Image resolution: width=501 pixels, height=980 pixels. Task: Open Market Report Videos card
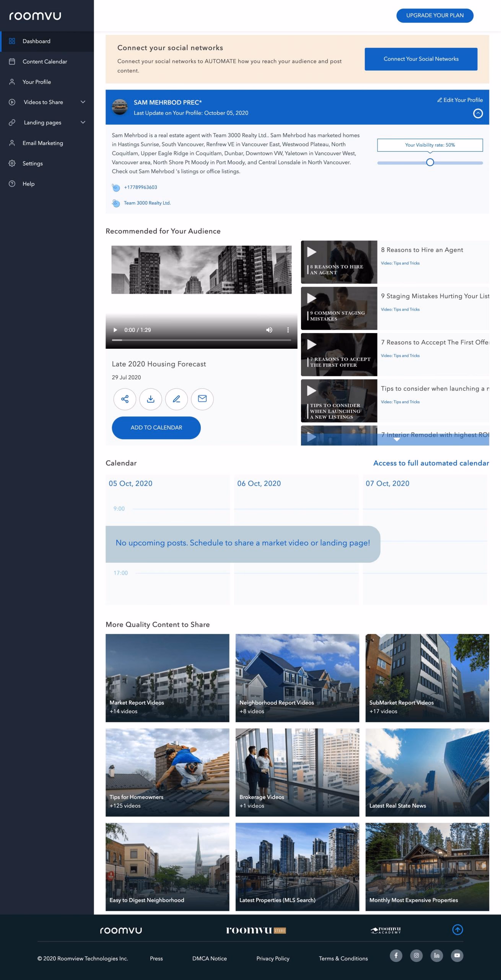(x=168, y=678)
